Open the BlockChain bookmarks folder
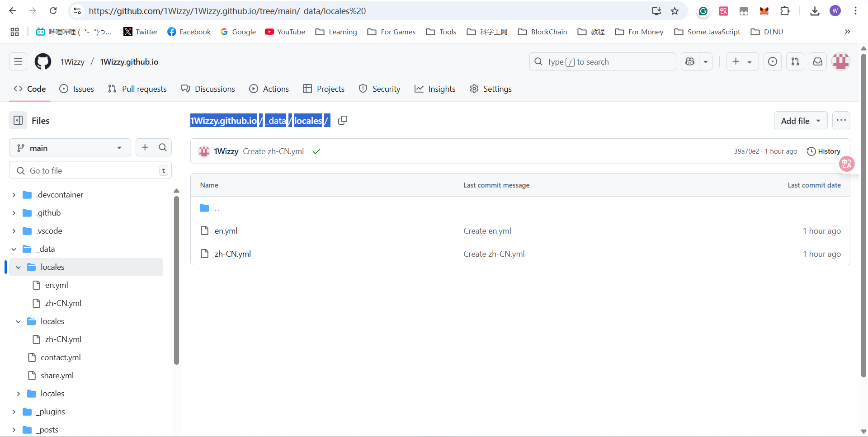Viewport: 868px width, 437px height. tap(542, 32)
